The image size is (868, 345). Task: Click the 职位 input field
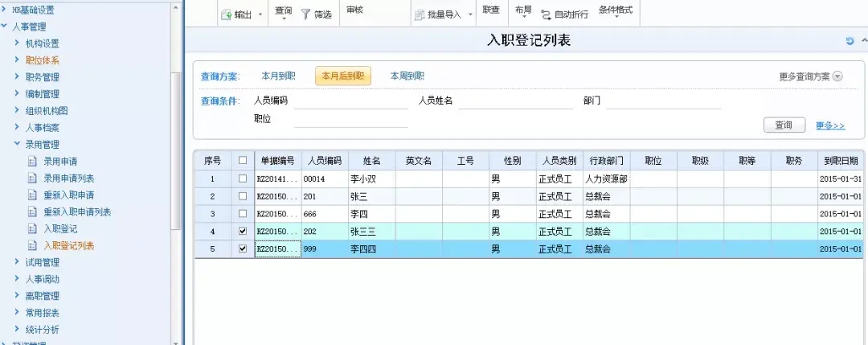351,120
